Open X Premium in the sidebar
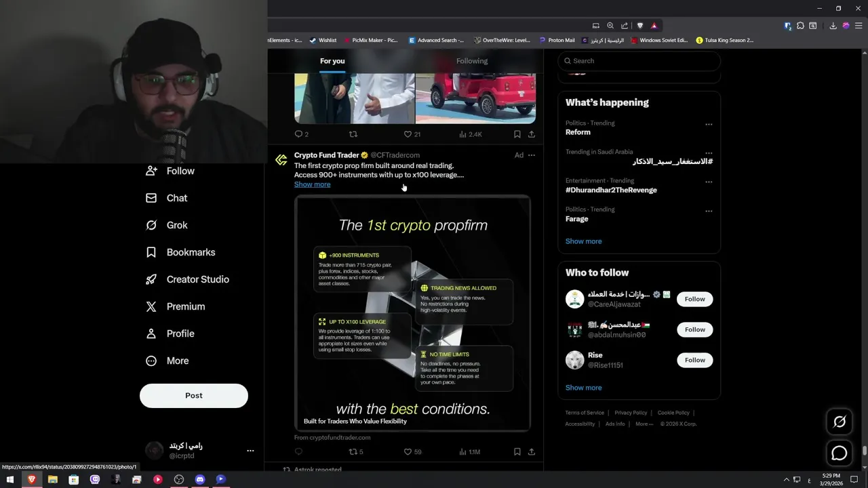868x488 pixels. (x=175, y=306)
